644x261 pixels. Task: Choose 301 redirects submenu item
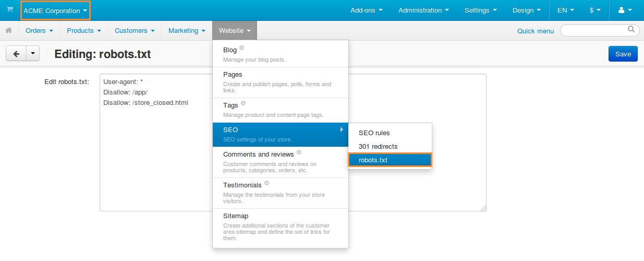tap(390, 146)
